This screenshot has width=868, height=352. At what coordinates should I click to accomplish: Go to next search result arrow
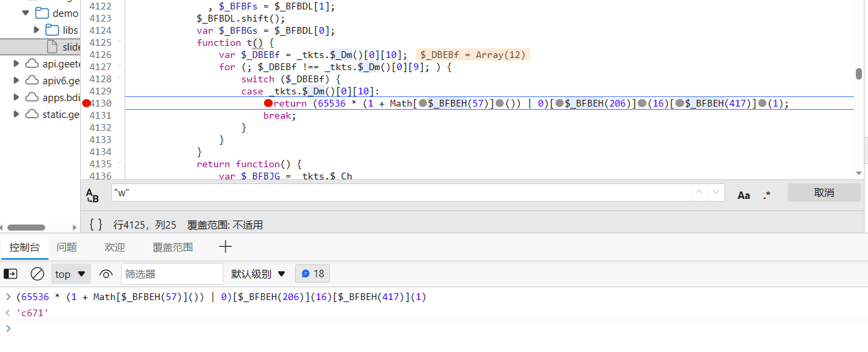[716, 193]
